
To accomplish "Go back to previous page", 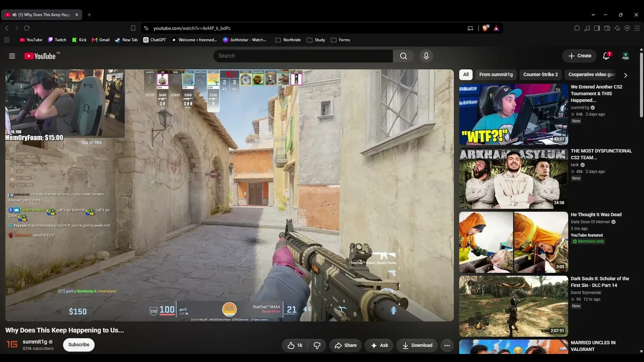I will point(7,28).
